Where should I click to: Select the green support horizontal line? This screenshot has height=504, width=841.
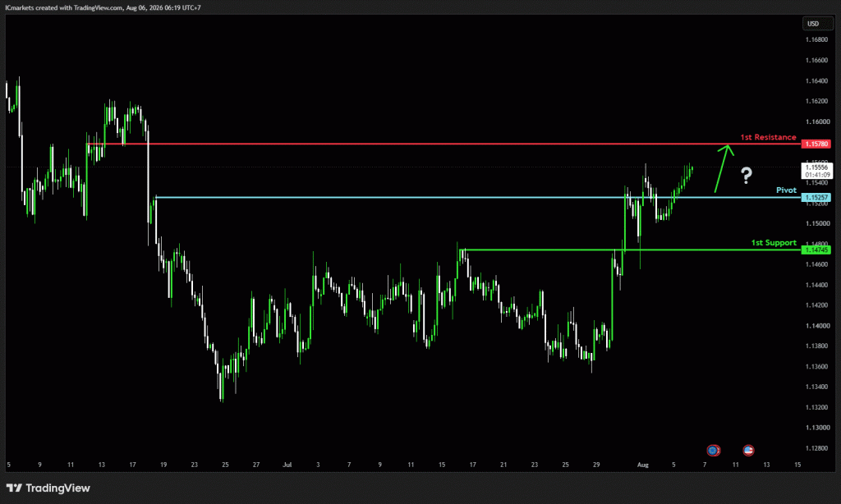(x=630, y=250)
